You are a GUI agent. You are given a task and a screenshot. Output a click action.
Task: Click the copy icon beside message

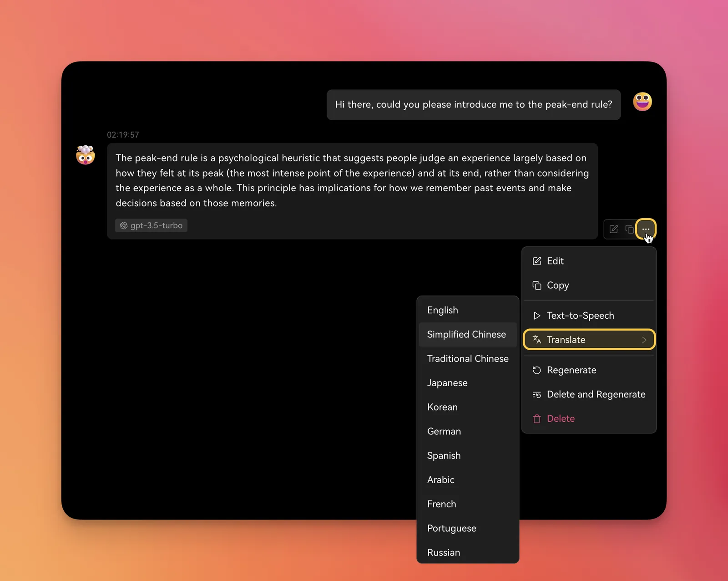629,229
